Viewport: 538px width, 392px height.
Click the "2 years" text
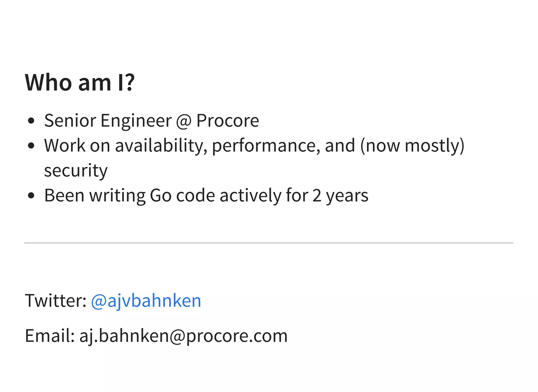340,195
